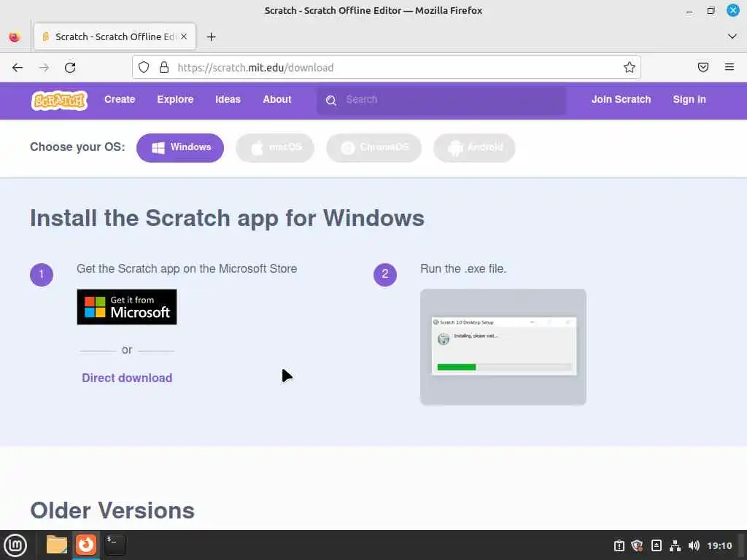Screen dimensions: 747x560
Task: Minimize the Firefox window
Action: 689,10
